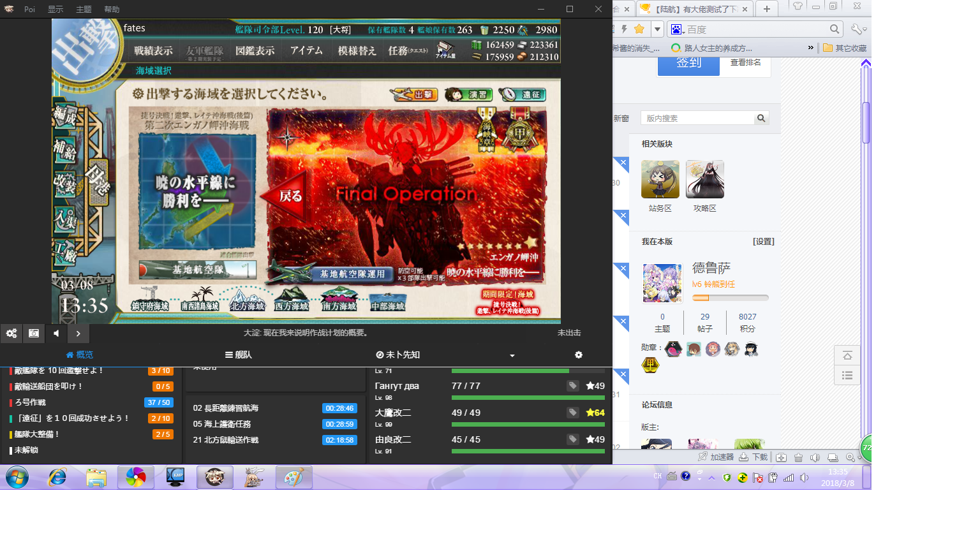Click the 出撃 sortie icon button
This screenshot has width=980, height=551.
414,94
